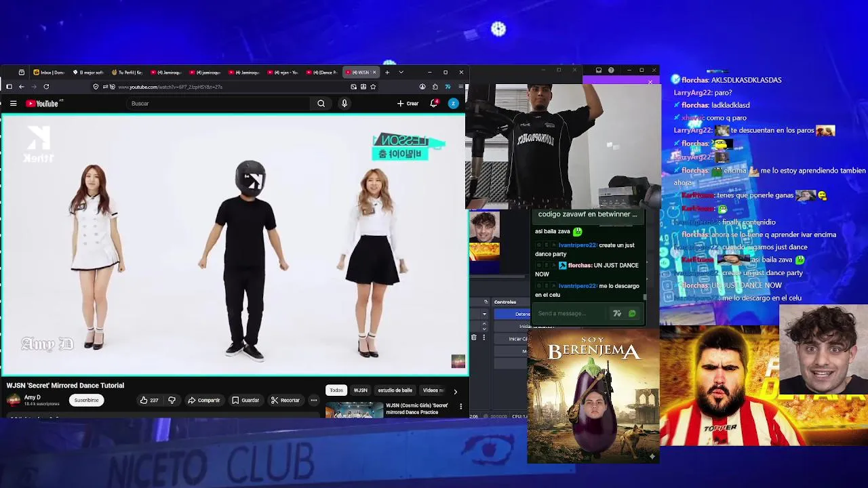Open the YouTube hamburger guide menu
Image resolution: width=868 pixels, height=488 pixels.
tap(13, 104)
